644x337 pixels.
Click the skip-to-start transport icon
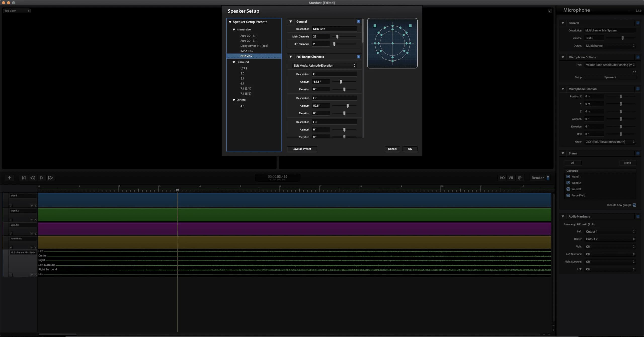[x=24, y=178]
